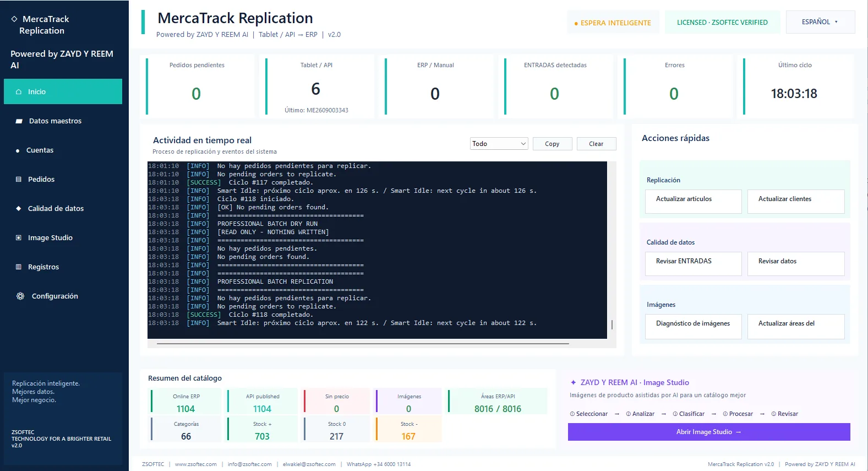Click the Stock - tile showing 167
Viewport: 868px width, 471px height.
pos(408,429)
